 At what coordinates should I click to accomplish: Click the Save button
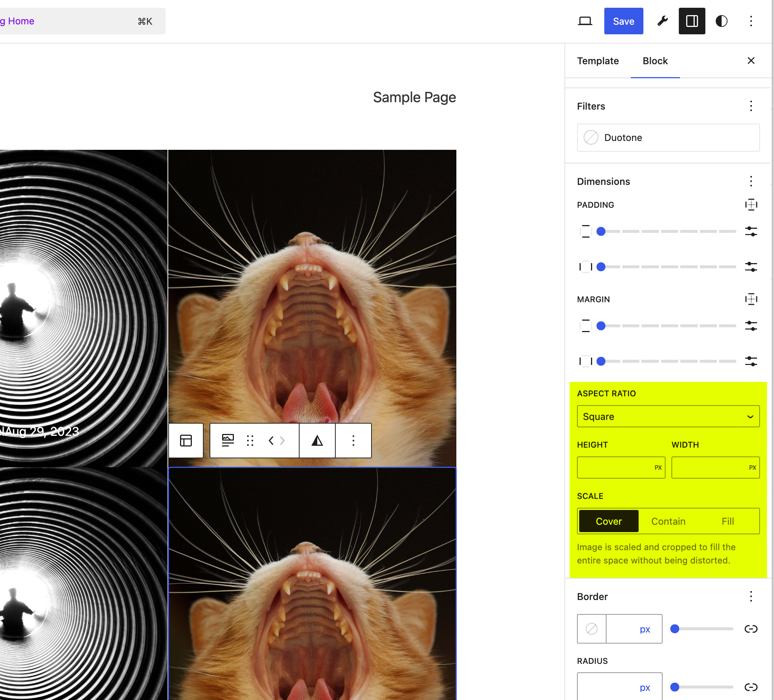[623, 21]
